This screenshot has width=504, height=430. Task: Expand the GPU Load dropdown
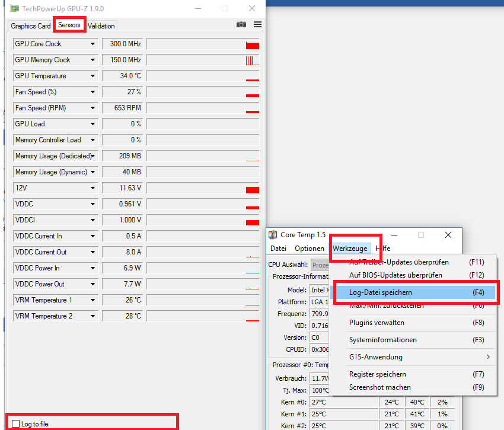coord(92,124)
